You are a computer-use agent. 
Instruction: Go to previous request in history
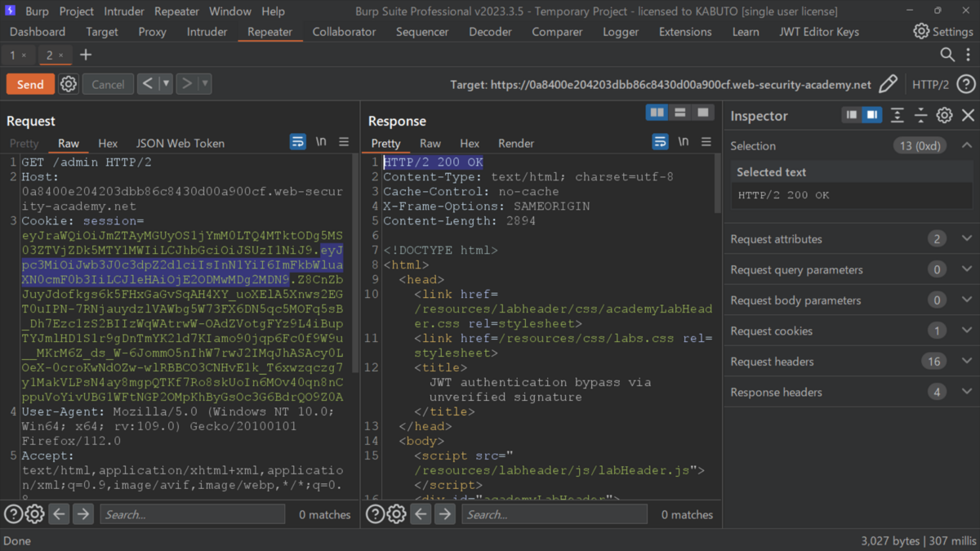coord(147,84)
